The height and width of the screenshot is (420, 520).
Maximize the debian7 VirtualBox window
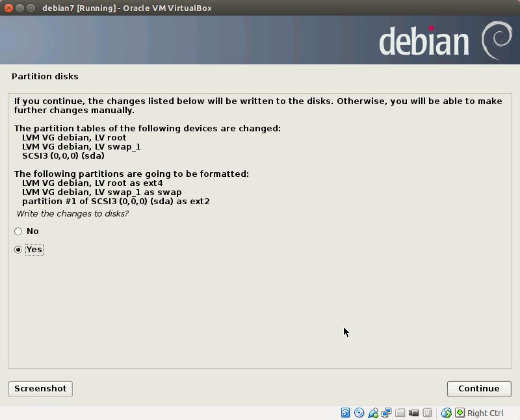[31, 8]
